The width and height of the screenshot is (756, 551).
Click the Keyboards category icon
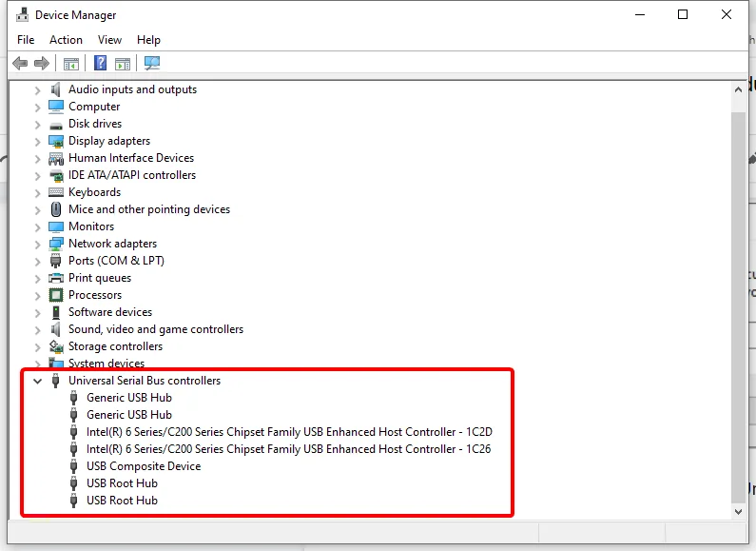pos(56,192)
